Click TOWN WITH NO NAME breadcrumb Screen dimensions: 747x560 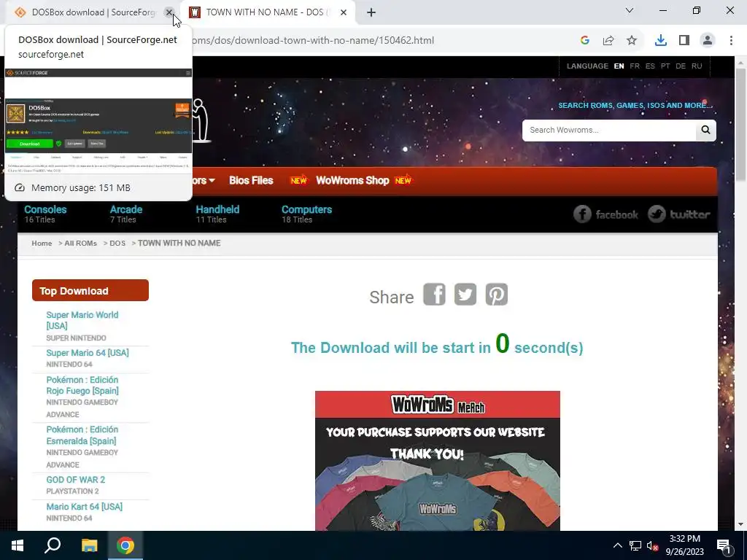coord(179,244)
